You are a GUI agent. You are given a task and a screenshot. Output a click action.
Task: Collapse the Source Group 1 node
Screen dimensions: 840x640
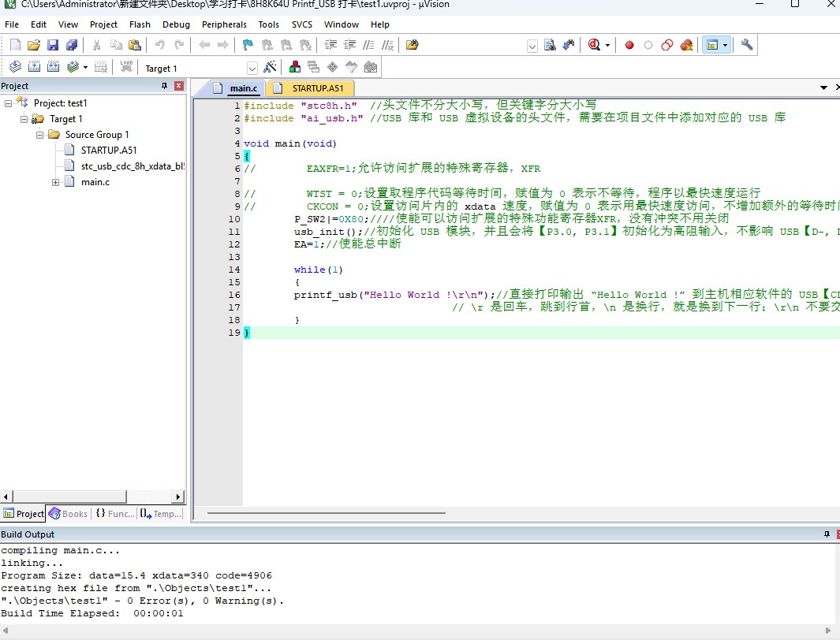[39, 135]
